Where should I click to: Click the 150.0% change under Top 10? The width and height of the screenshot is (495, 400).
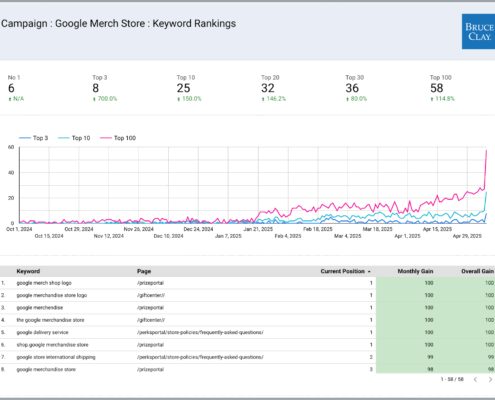click(189, 99)
